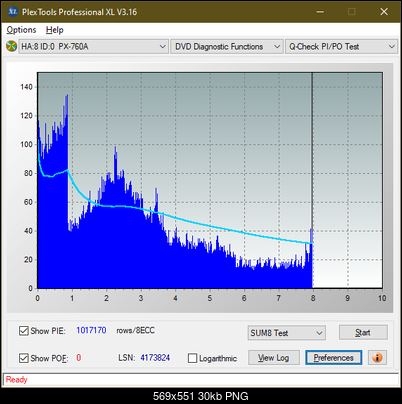
Task: Click the PIE value 1017170
Action: coord(91,330)
